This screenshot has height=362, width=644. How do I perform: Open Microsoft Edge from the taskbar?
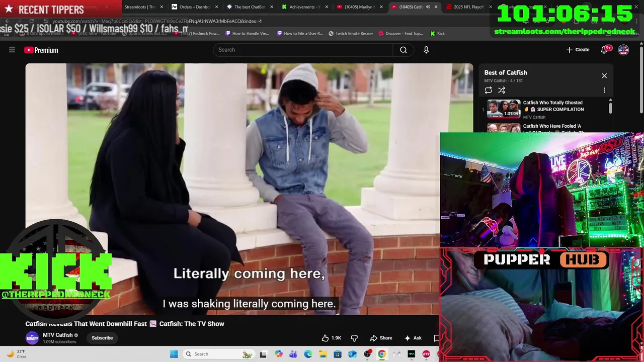(308, 354)
